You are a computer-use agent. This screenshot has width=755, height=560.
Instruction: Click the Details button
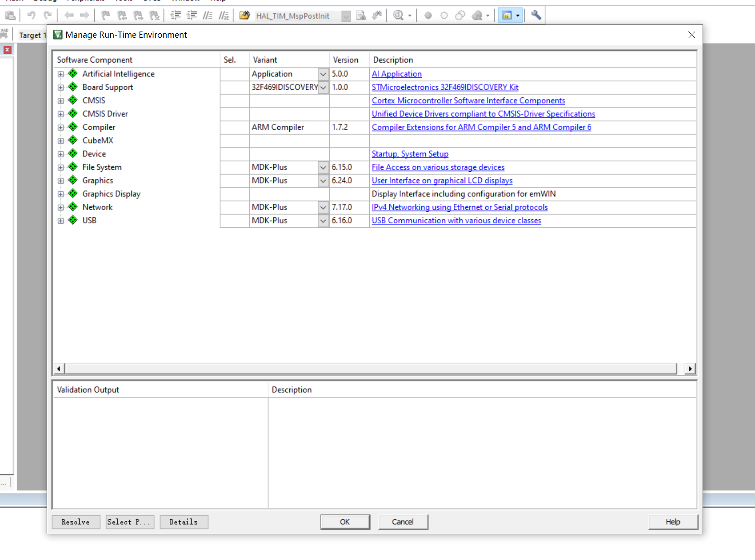click(x=184, y=522)
